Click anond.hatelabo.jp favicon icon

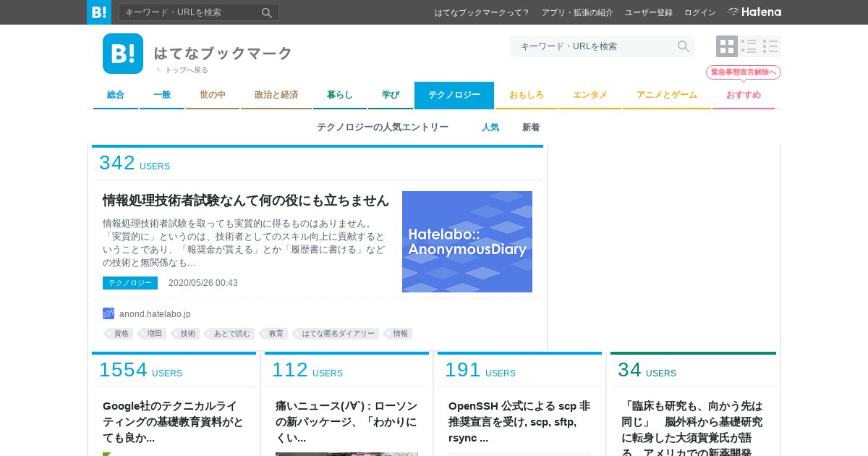pyautogui.click(x=109, y=313)
